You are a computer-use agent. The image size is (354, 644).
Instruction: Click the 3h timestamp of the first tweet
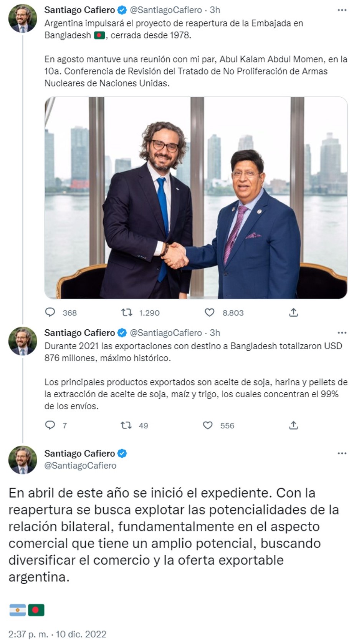point(215,10)
